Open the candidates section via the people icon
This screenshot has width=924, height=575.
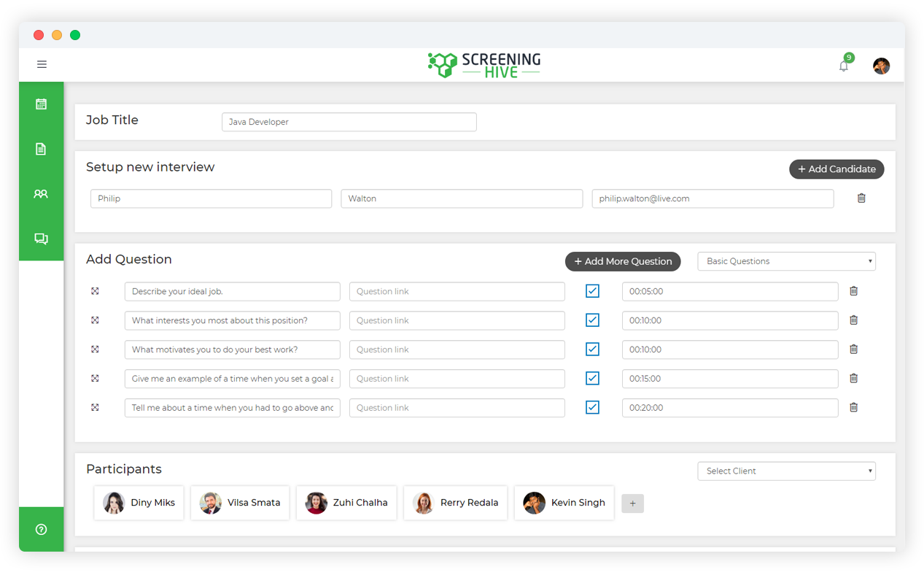42,193
